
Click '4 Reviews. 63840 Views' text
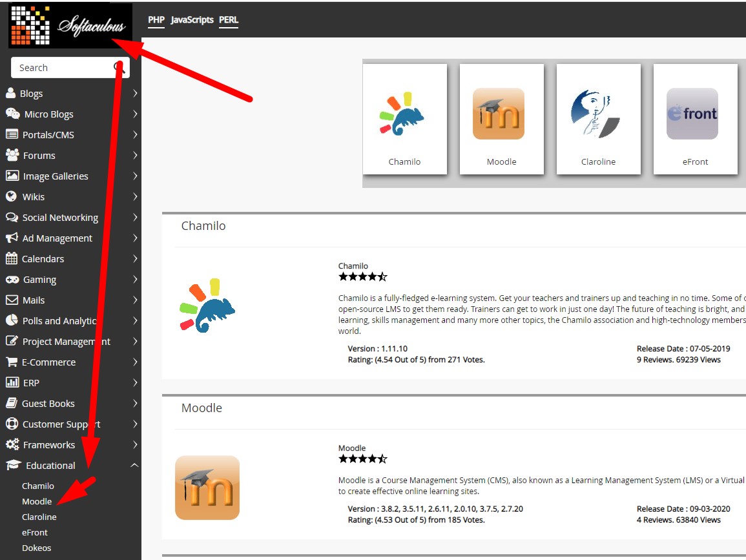tap(678, 520)
